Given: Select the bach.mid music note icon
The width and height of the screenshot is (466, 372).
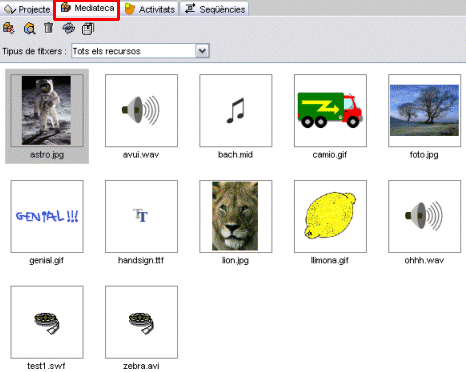Looking at the screenshot, I should coord(236,111).
